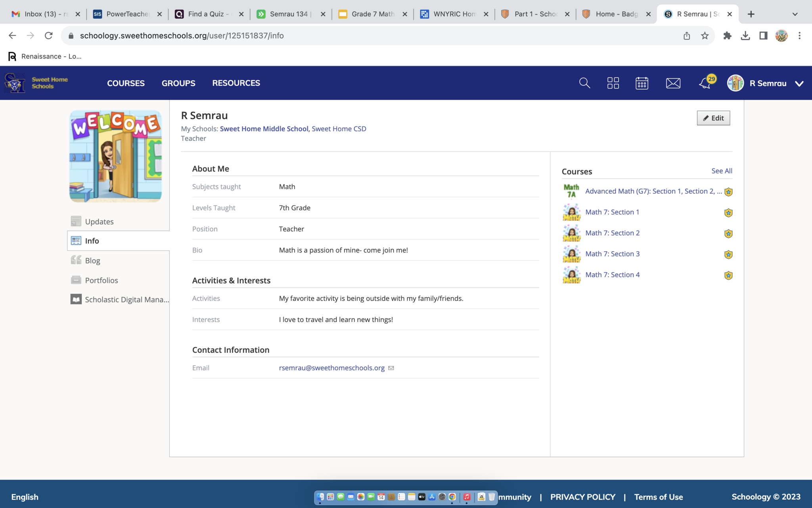Click badge icon next to Math 7: Section 1

pyautogui.click(x=728, y=213)
